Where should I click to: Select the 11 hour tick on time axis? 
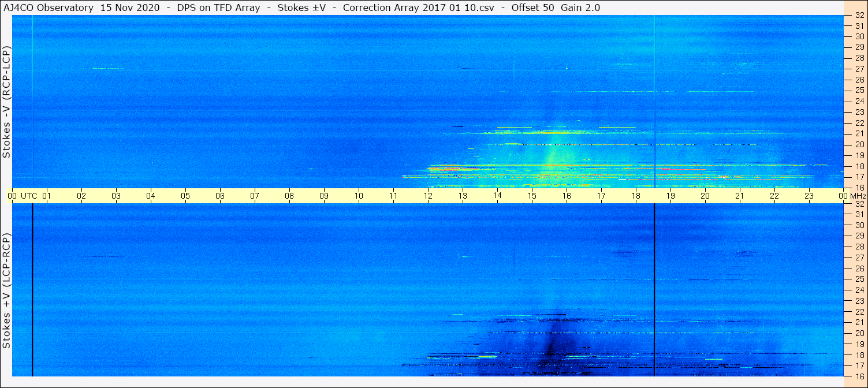393,196
